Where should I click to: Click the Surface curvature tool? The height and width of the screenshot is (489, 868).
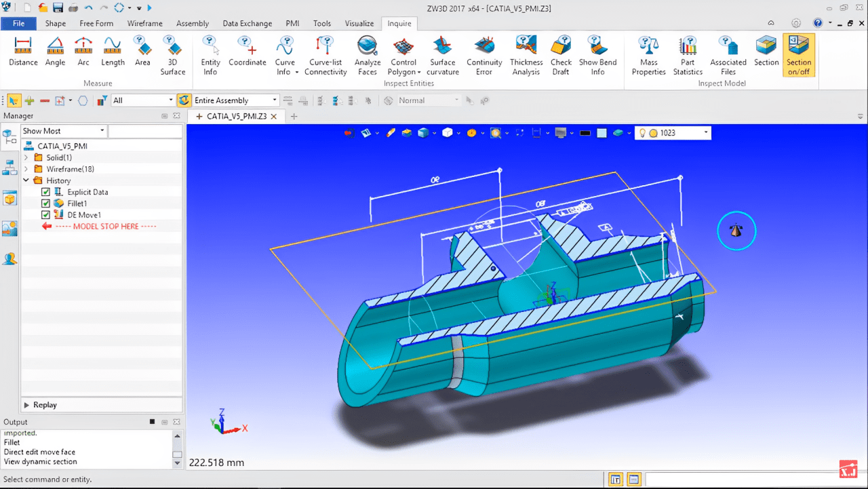click(443, 55)
